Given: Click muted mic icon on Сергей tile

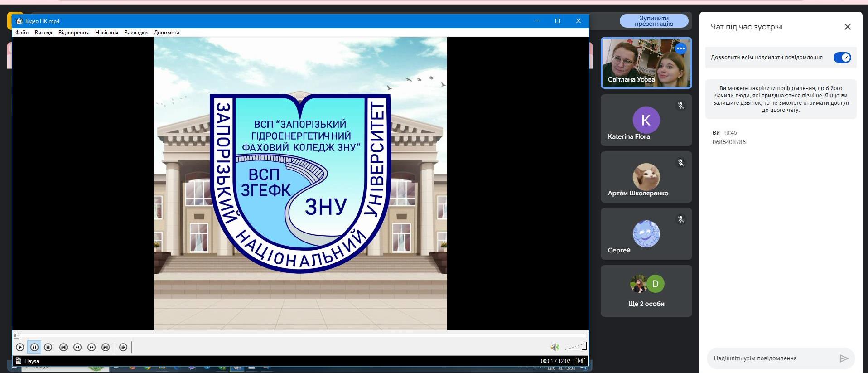Looking at the screenshot, I should [680, 219].
